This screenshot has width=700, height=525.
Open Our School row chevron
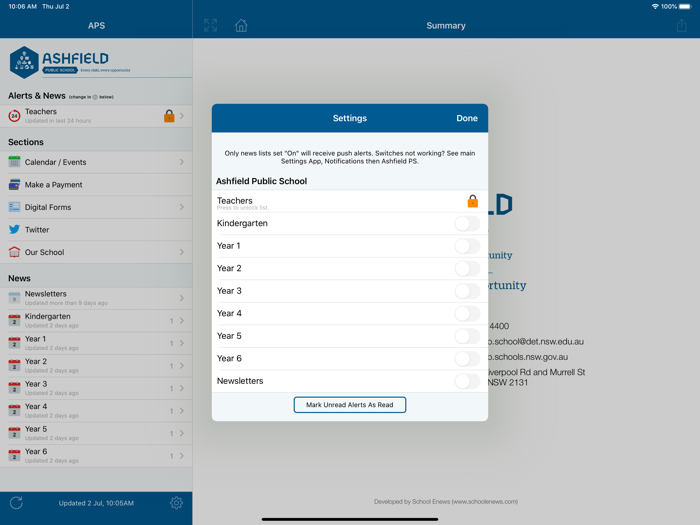pos(182,252)
